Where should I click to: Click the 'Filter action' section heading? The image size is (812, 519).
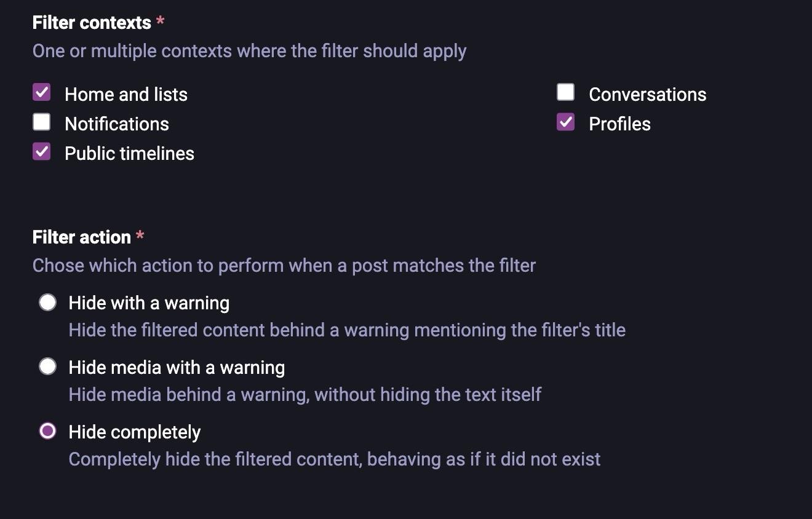[82, 237]
